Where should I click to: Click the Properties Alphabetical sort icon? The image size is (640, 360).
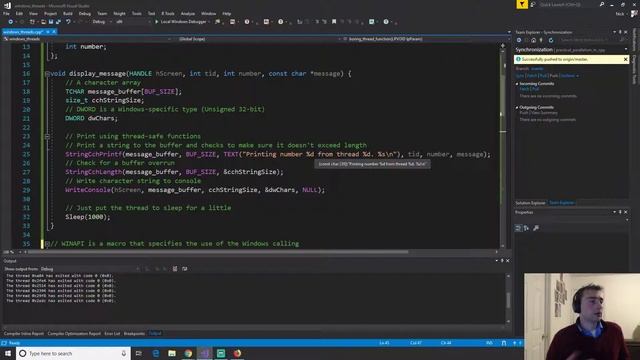pyautogui.click(x=526, y=228)
